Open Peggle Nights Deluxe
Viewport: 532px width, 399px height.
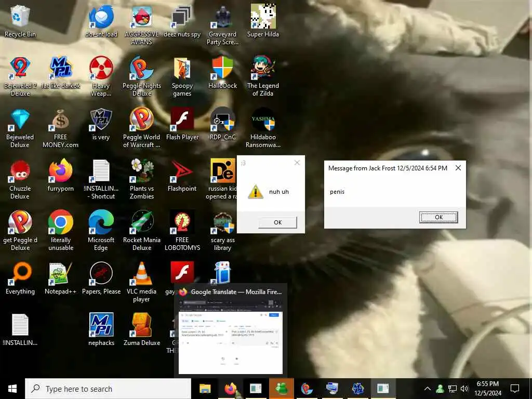click(x=141, y=76)
